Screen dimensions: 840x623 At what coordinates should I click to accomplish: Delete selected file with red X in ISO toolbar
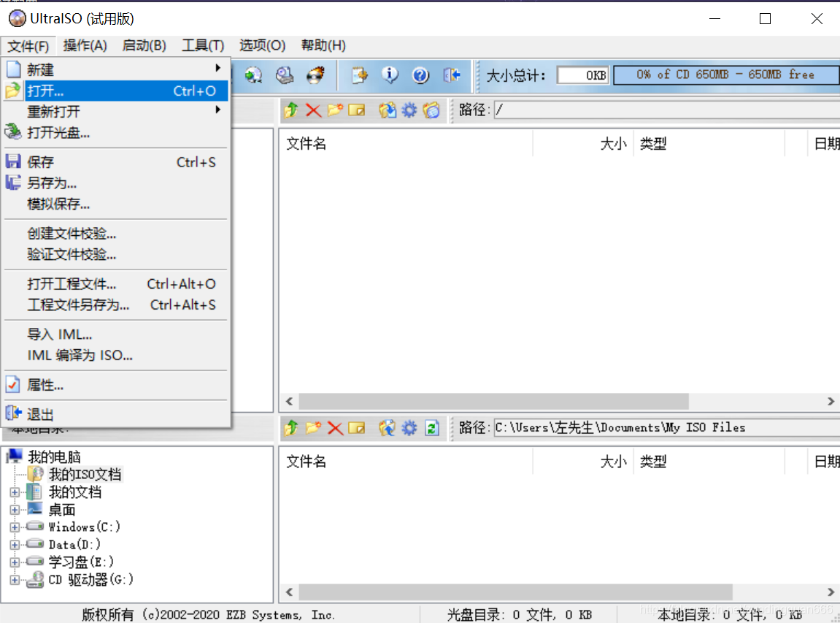click(312, 110)
